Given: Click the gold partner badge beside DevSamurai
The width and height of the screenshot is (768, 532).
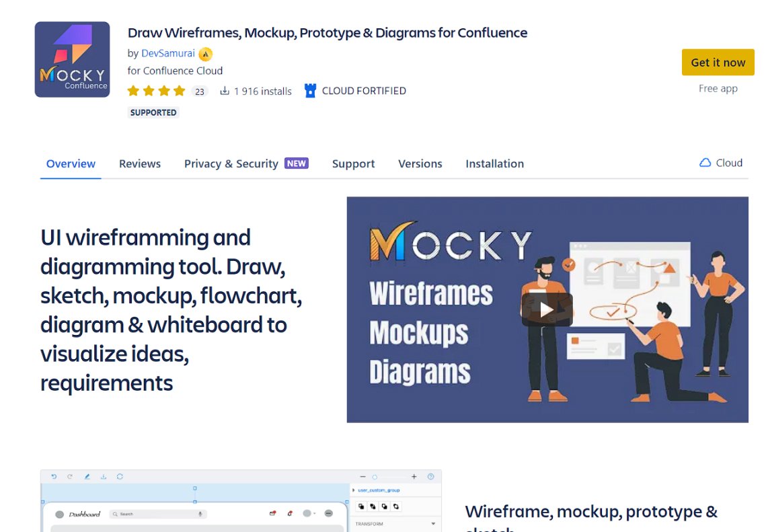Looking at the screenshot, I should coord(206,54).
